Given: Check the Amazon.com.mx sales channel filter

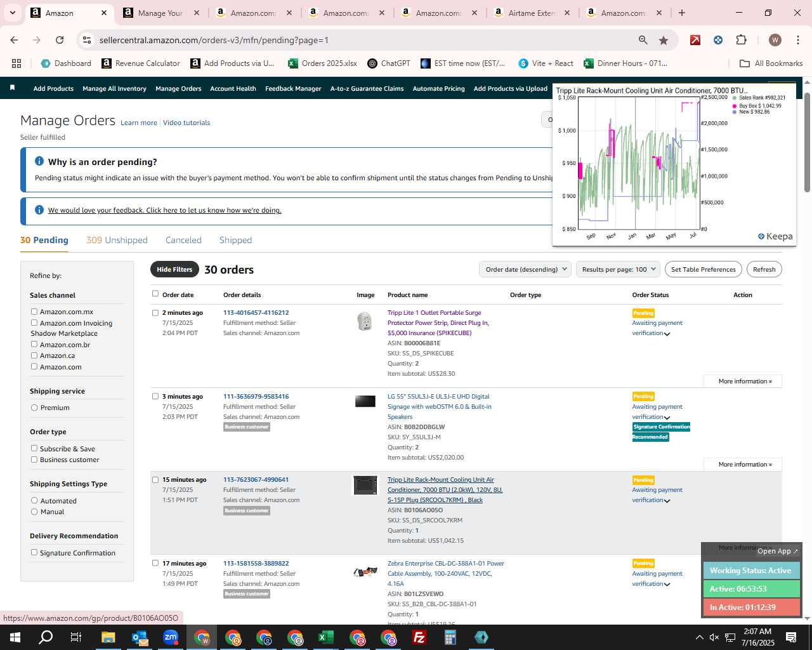Looking at the screenshot, I should coord(34,312).
